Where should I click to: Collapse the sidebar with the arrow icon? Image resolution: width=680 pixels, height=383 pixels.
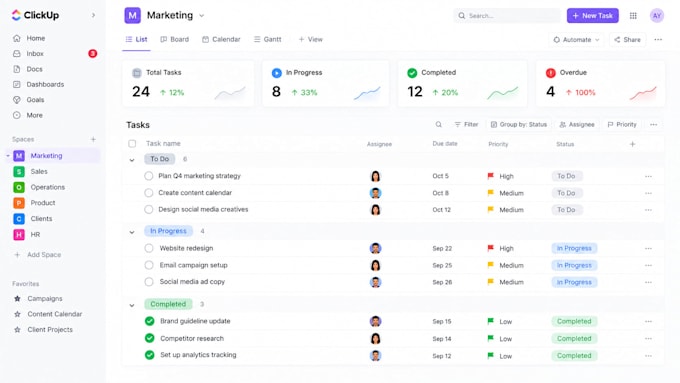93,15
